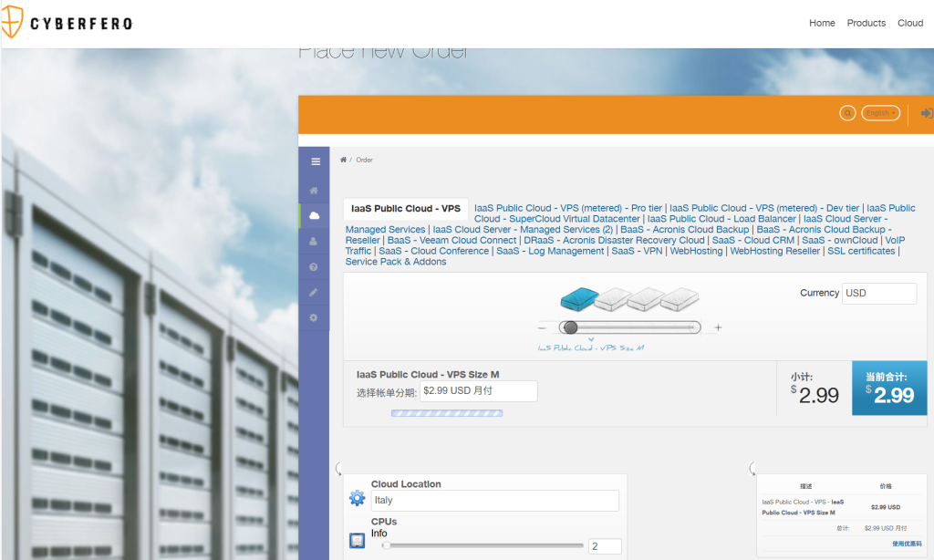Open the billing cycle $2.99 USD dropdown
Viewport: 934px width, 560px height.
pos(478,390)
